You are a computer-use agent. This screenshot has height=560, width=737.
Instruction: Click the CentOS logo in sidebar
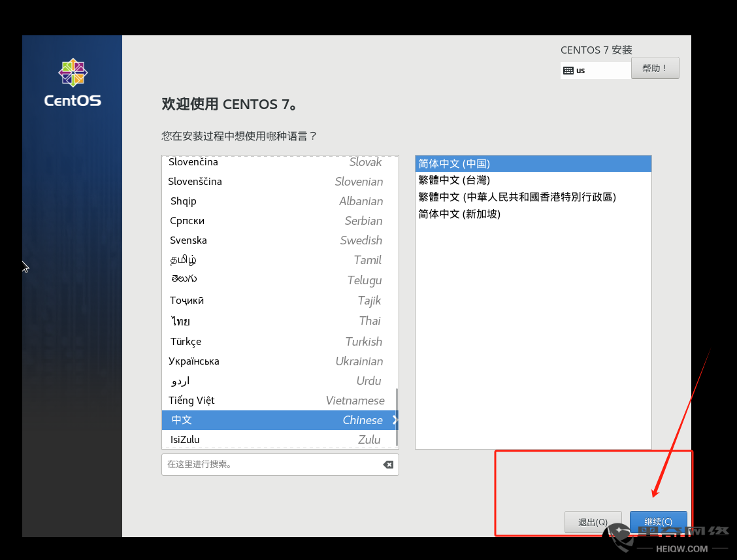[x=73, y=82]
